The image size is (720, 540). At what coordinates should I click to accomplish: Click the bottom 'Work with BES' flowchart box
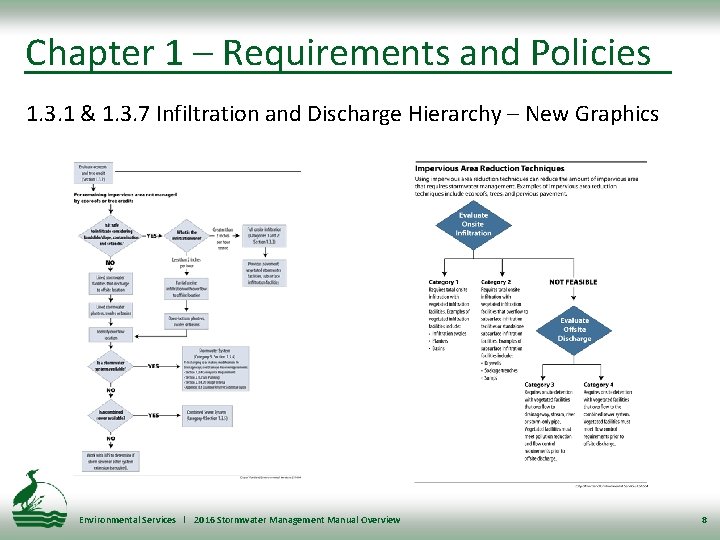point(111,461)
